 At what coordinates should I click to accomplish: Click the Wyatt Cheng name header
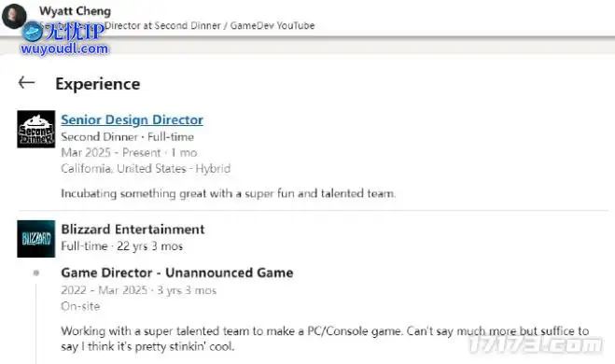(x=75, y=11)
